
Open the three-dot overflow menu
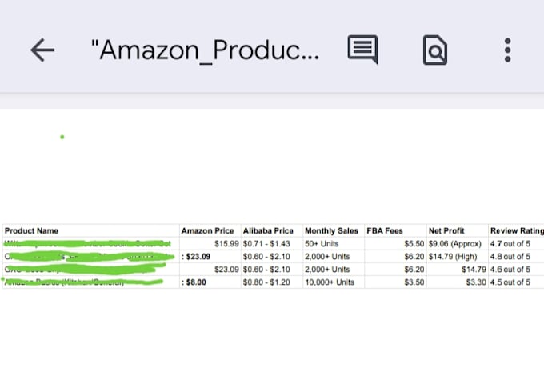click(x=507, y=50)
